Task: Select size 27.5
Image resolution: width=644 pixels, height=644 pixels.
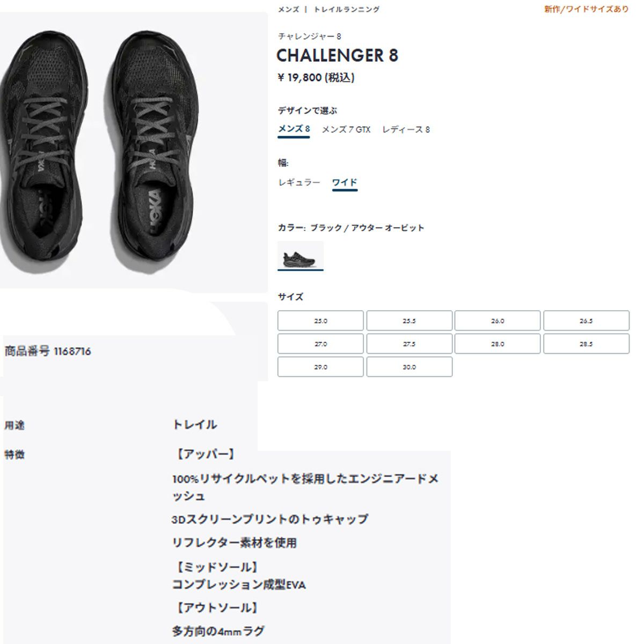Action: coord(409,344)
